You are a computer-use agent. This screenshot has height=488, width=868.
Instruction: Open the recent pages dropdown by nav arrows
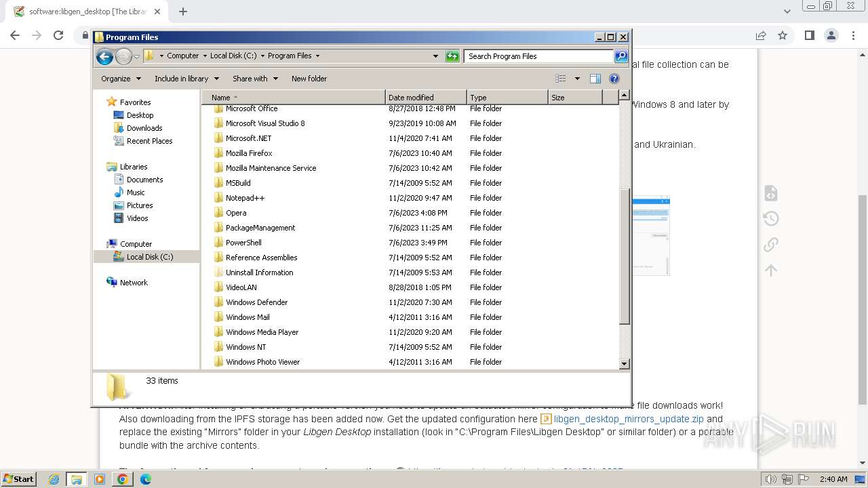136,56
